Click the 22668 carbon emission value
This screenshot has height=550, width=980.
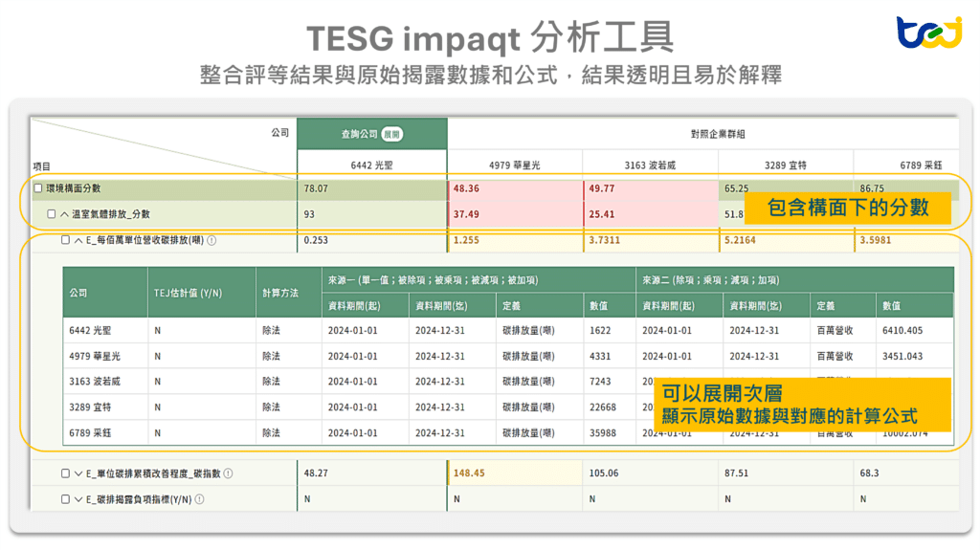click(x=603, y=407)
